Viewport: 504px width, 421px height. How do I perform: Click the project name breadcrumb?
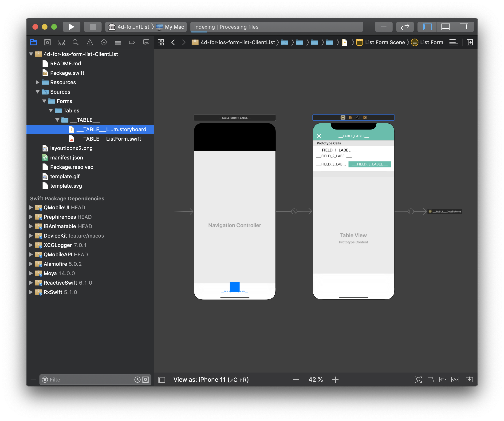(x=233, y=42)
